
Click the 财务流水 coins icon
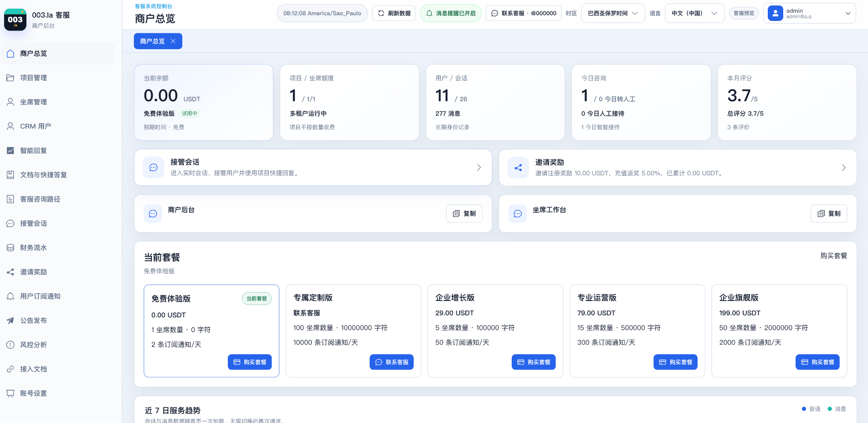[x=10, y=248]
